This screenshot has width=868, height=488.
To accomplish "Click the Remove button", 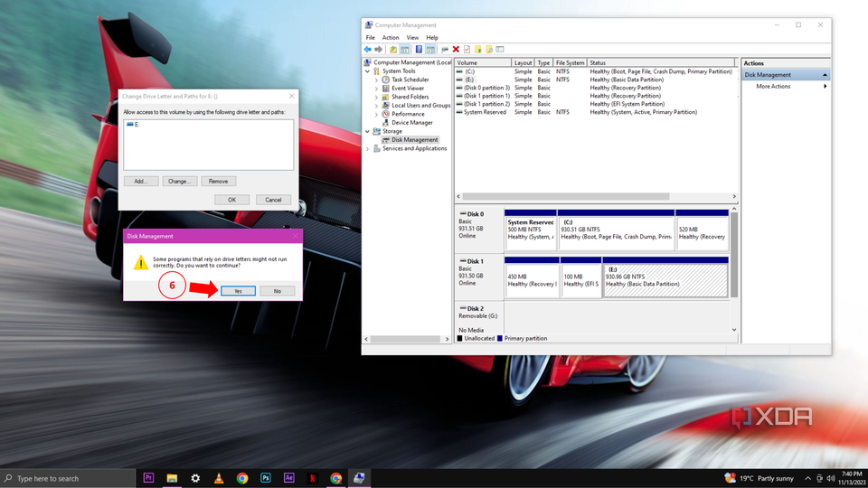I will pyautogui.click(x=218, y=181).
